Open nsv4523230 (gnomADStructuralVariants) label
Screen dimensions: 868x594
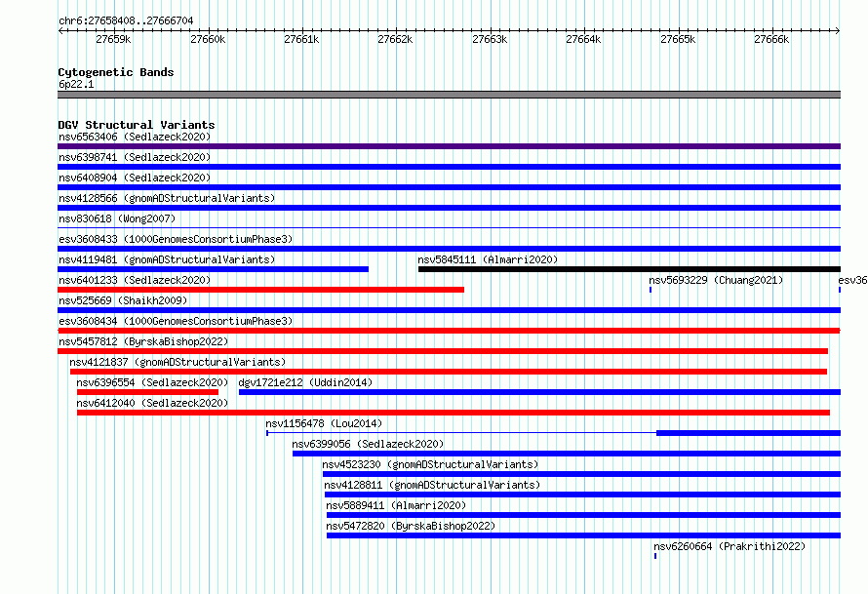430,464
